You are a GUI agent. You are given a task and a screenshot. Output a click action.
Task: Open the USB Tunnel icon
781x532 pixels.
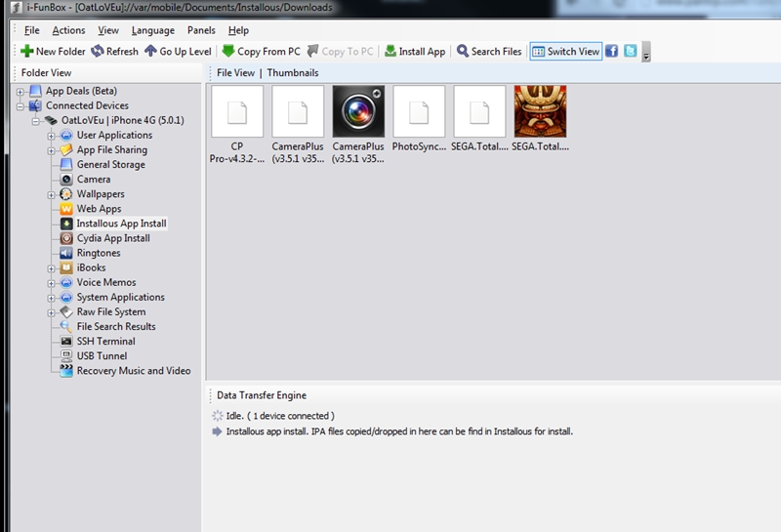[x=66, y=355]
